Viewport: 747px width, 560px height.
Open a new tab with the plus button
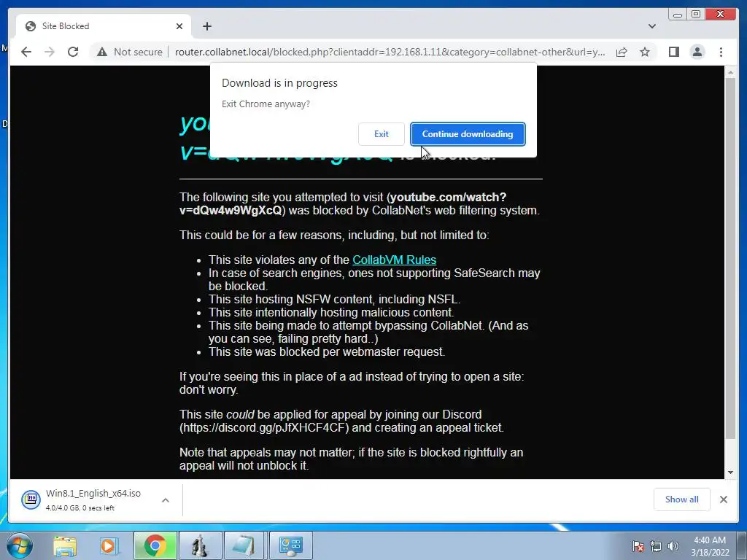click(206, 26)
